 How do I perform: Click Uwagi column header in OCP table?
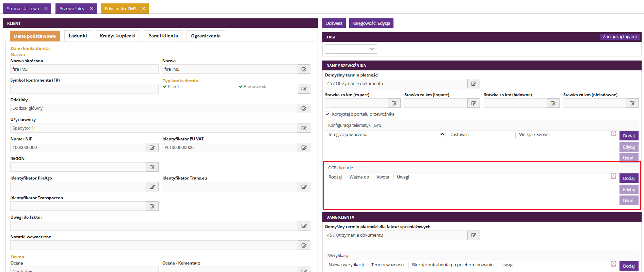tap(403, 177)
